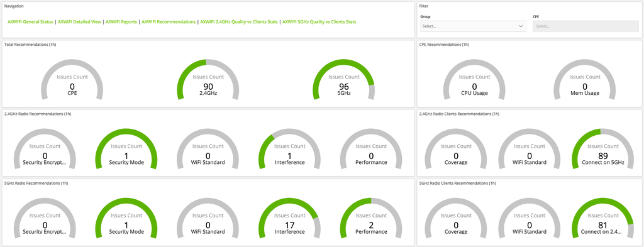Click the Group label in Filter
The height and width of the screenshot is (247, 644).
click(426, 17)
